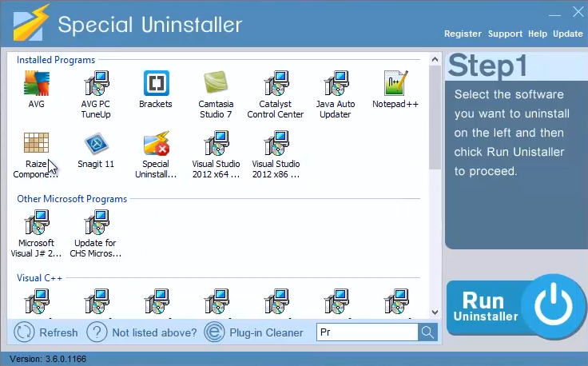
Task: Click the Run Uninstaller button
Action: 516,308
